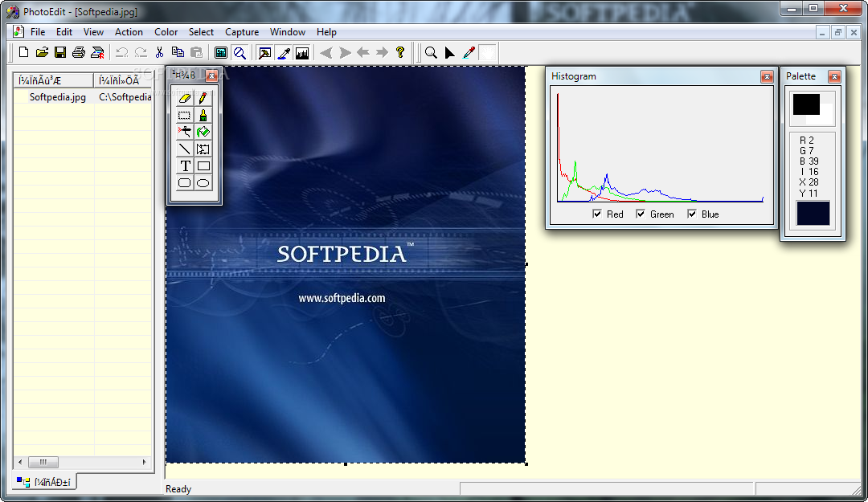Pick the red color picker tool
Viewport: 868px width, 502px height.
tap(469, 52)
